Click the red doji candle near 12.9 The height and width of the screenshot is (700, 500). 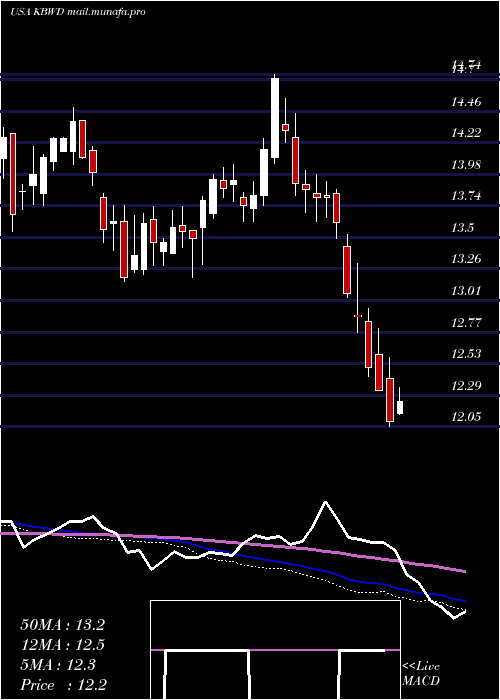point(358,316)
